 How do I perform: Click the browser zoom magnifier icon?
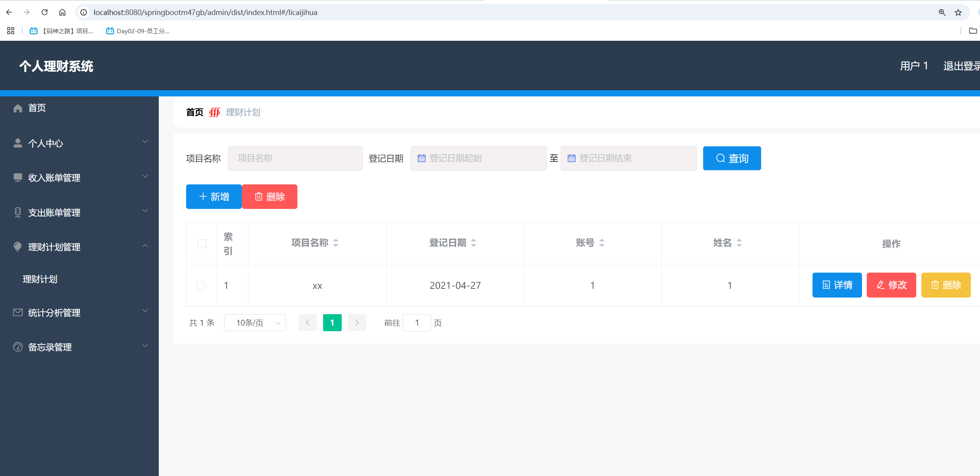pyautogui.click(x=942, y=13)
